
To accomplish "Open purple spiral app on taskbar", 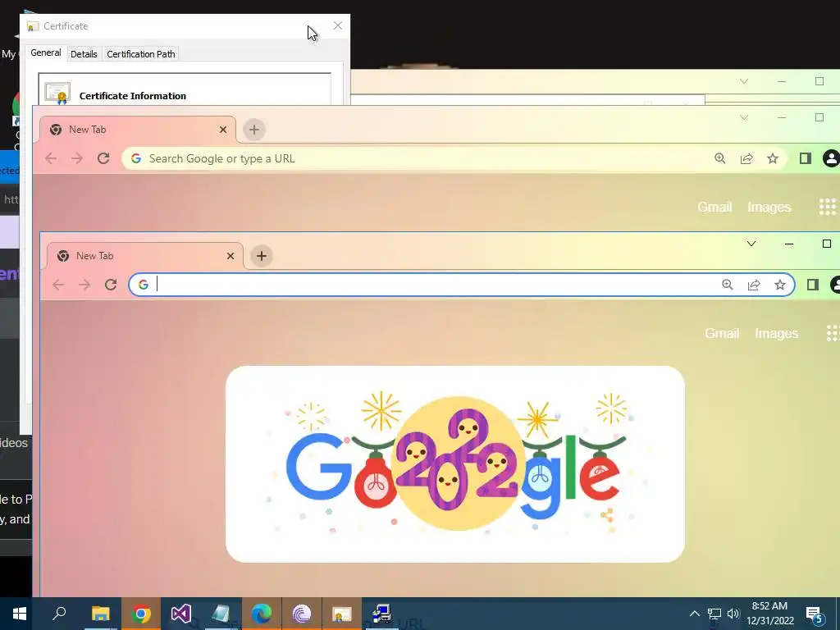I will coord(302,614).
